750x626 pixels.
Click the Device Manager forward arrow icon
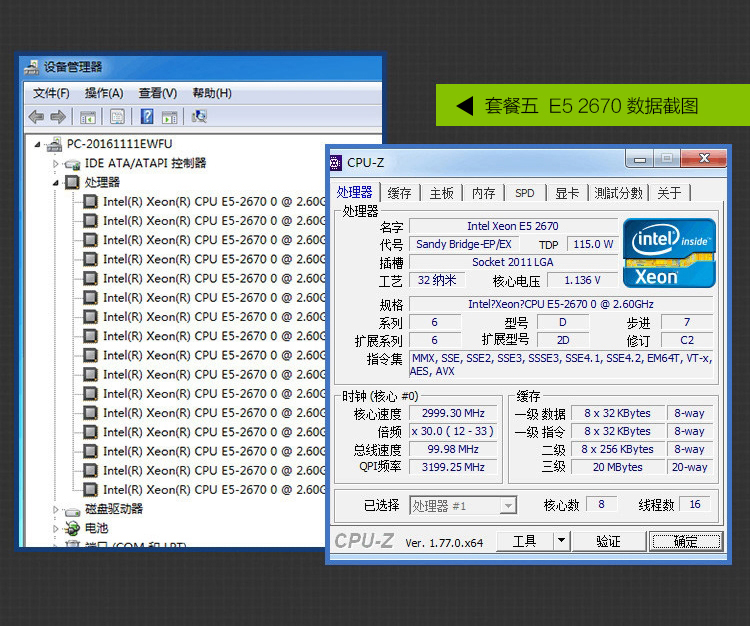[58, 117]
